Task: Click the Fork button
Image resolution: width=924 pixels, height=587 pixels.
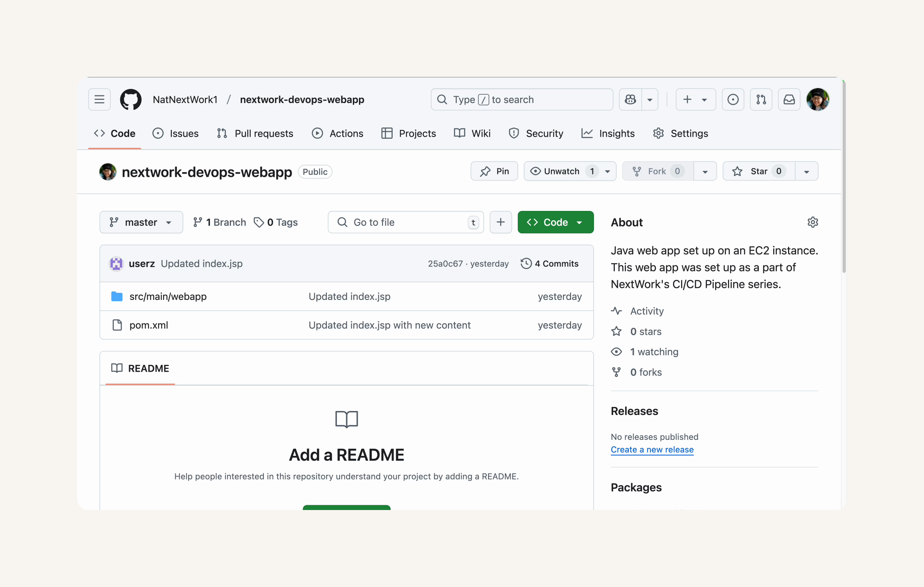Action: 658,171
